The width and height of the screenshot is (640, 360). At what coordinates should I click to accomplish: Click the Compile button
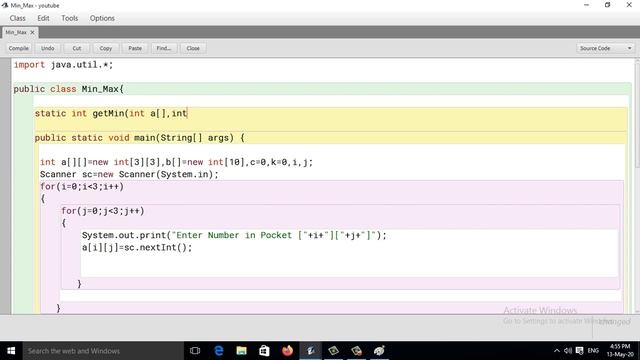click(19, 48)
